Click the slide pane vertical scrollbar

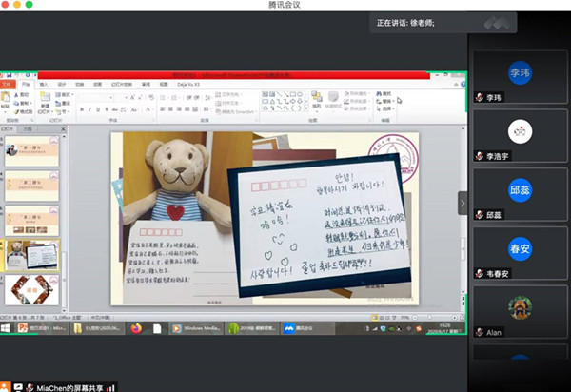pos(64,222)
